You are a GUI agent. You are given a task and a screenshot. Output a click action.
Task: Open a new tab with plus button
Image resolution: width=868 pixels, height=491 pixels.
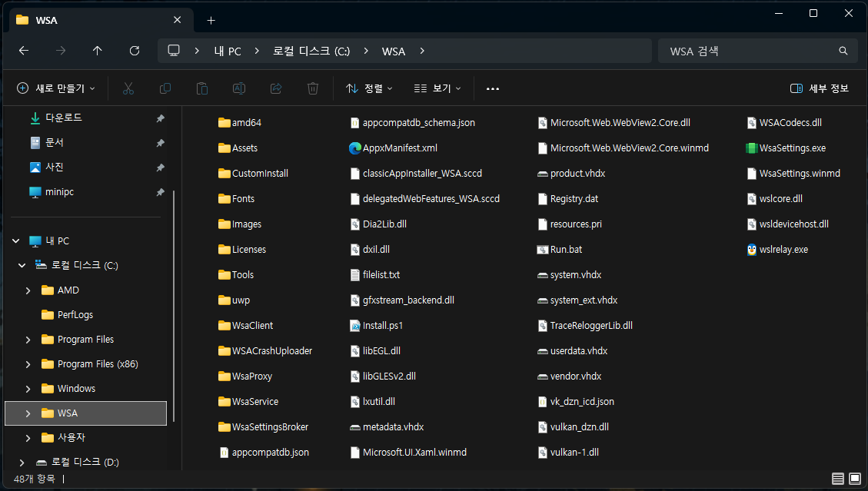[x=211, y=20]
